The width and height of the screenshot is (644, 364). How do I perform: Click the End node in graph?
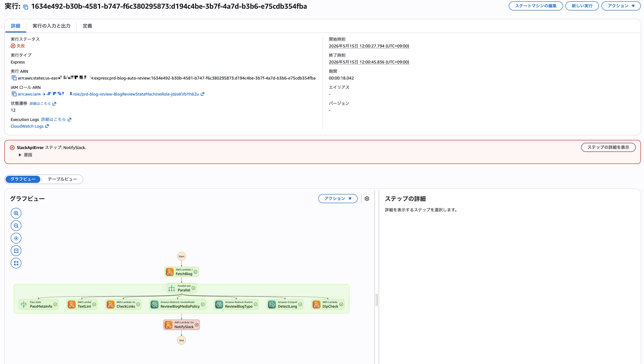pos(181,340)
